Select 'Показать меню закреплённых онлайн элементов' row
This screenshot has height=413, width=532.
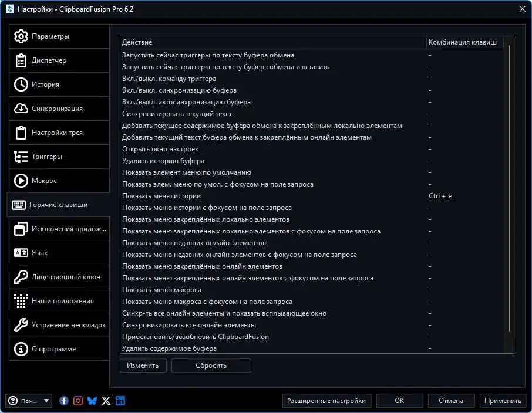tap(312, 266)
